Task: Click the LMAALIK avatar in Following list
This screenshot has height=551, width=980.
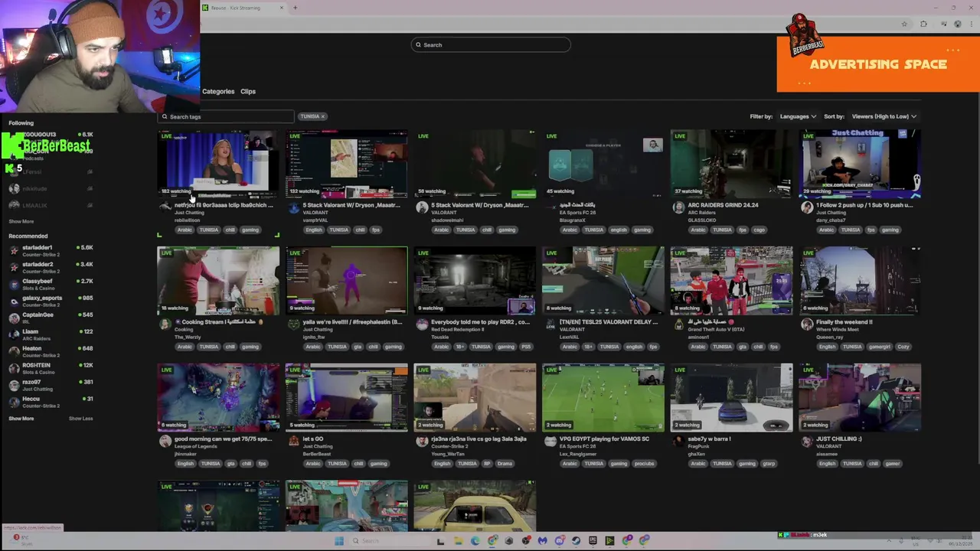Action: tap(14, 206)
